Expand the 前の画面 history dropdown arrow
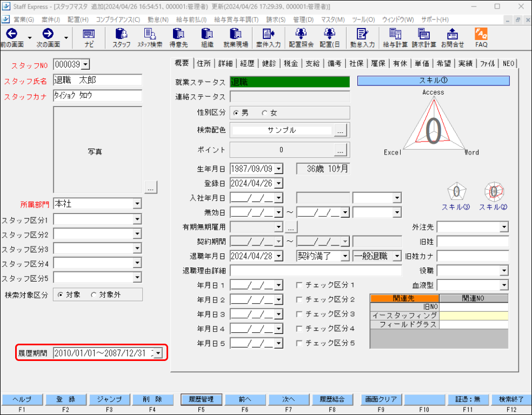This screenshot has height=415, width=532. click(30, 38)
